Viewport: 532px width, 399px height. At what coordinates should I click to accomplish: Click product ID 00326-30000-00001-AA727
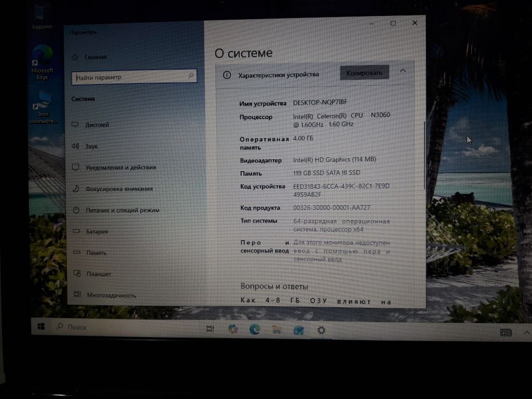(x=331, y=207)
